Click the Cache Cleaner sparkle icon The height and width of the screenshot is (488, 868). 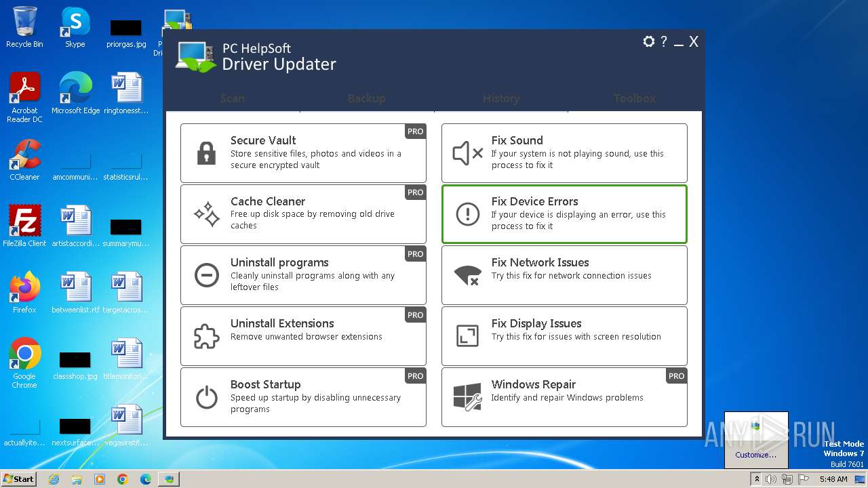[207, 214]
